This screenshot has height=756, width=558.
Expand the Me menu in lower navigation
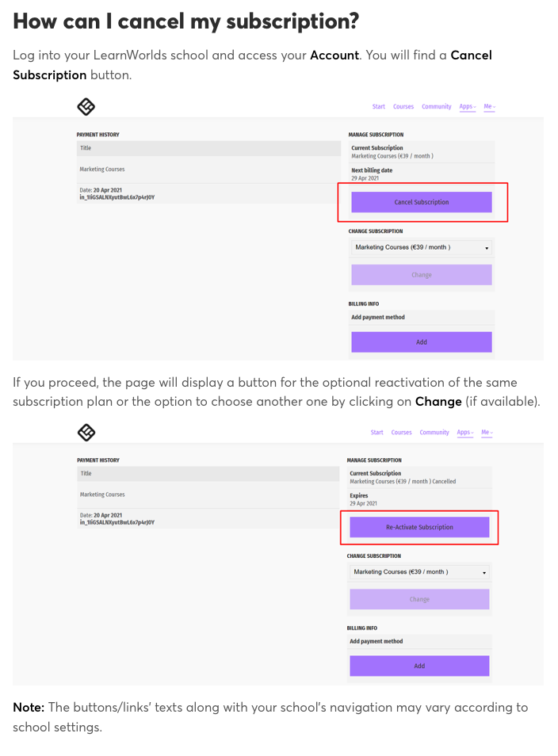[x=487, y=433]
